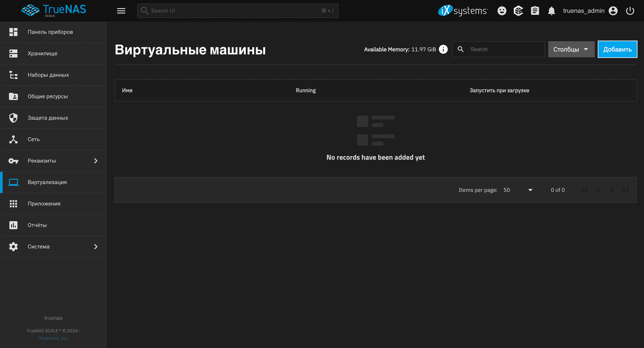Expand the Реквизиты submenu chevron
The height and width of the screenshot is (348, 644).
tap(96, 161)
